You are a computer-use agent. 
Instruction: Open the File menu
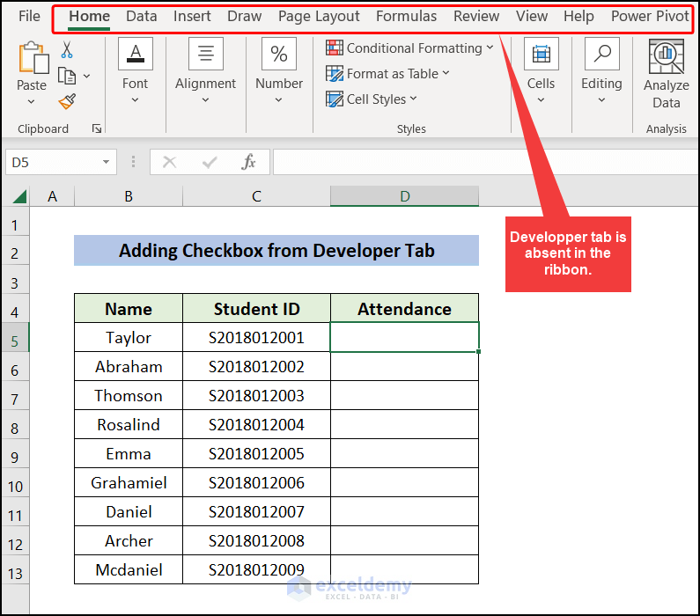(29, 16)
